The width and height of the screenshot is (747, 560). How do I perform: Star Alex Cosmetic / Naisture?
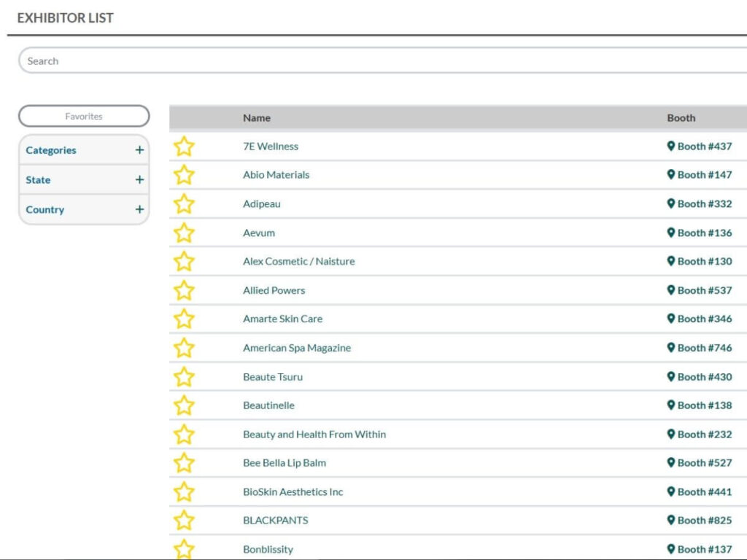pos(184,262)
